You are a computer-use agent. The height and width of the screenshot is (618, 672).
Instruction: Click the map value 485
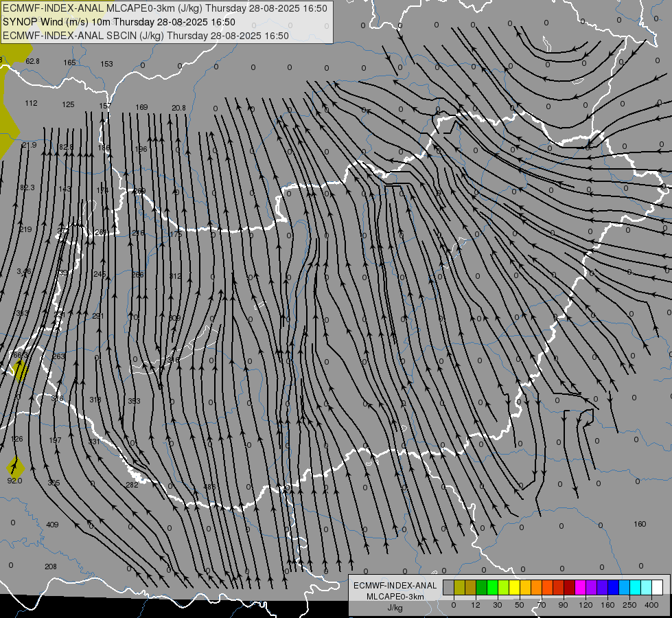tap(209, 488)
